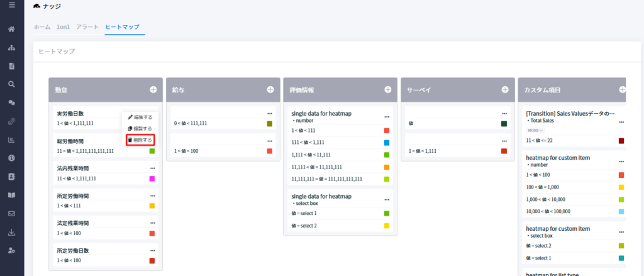This screenshot has width=644, height=276.
Task: Click the search magnifier in sidebar
Action: pyautogui.click(x=11, y=84)
